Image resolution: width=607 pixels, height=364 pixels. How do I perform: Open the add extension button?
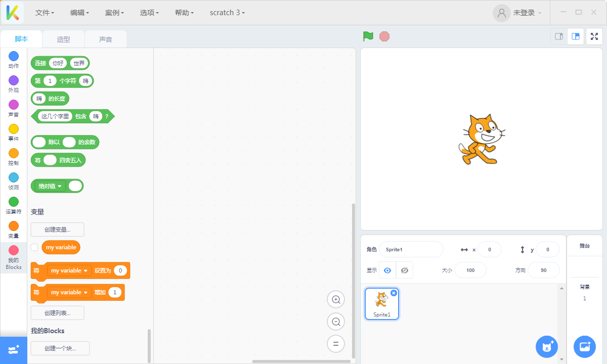pos(14,350)
